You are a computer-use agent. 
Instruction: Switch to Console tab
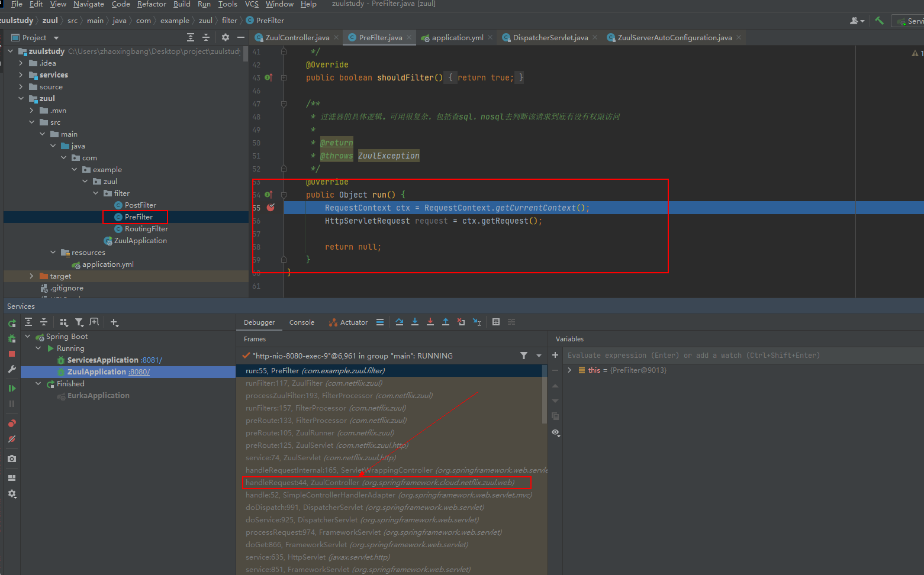click(302, 322)
